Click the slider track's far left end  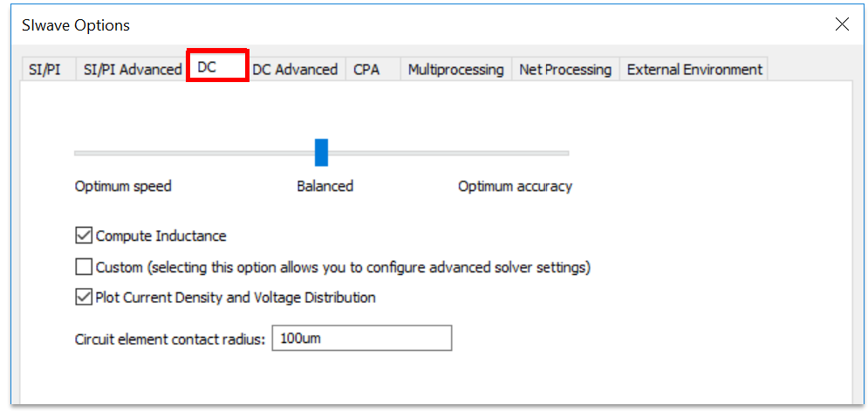(x=78, y=153)
